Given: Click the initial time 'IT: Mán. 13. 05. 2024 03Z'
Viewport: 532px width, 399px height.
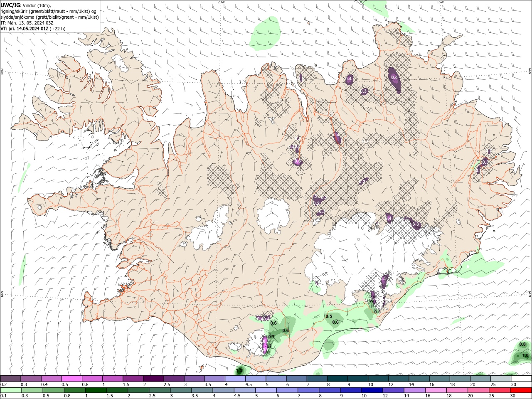Looking at the screenshot, I should point(26,23).
